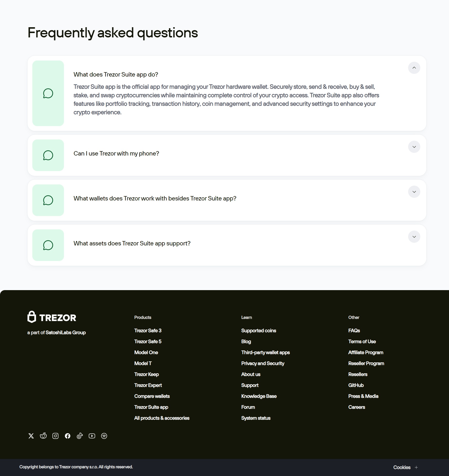Open the X (Twitter) social icon
This screenshot has width=449, height=476.
point(31,436)
